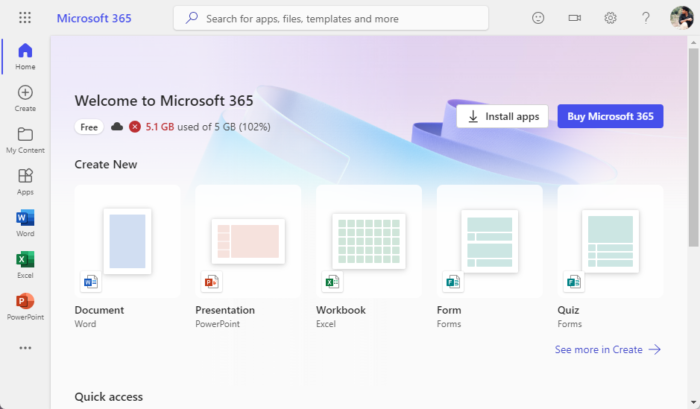The image size is (700, 409).
Task: Open the account profile picture menu
Action: [x=681, y=18]
